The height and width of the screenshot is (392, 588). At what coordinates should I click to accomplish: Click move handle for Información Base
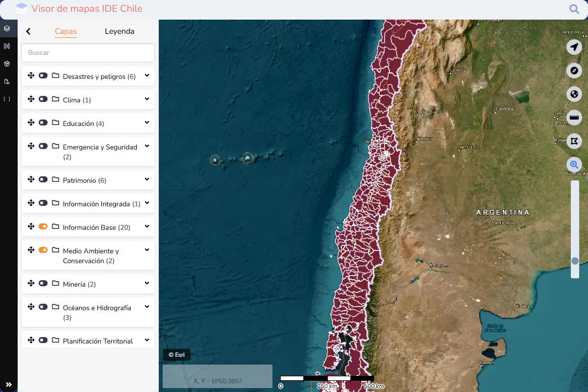[x=31, y=226]
